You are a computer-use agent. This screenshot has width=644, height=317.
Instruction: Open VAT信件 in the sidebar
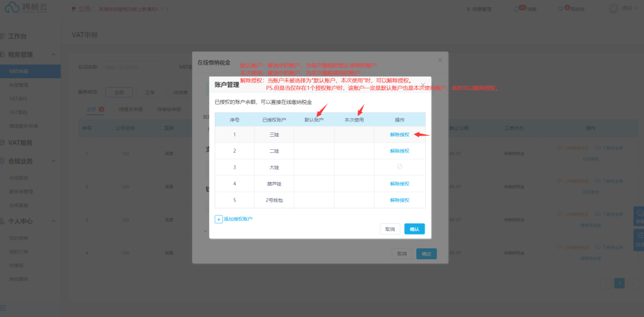18,99
